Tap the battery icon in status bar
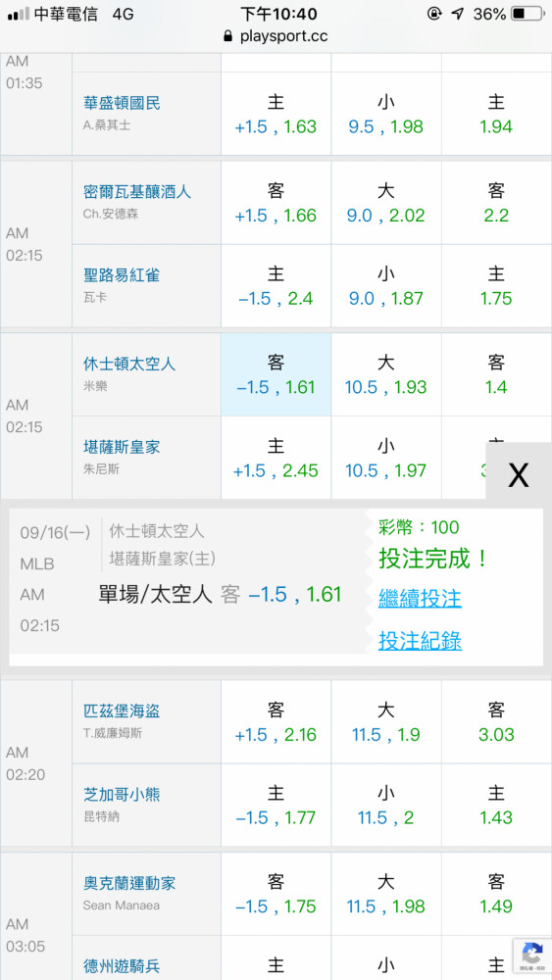The width and height of the screenshot is (552, 980). pos(527,13)
